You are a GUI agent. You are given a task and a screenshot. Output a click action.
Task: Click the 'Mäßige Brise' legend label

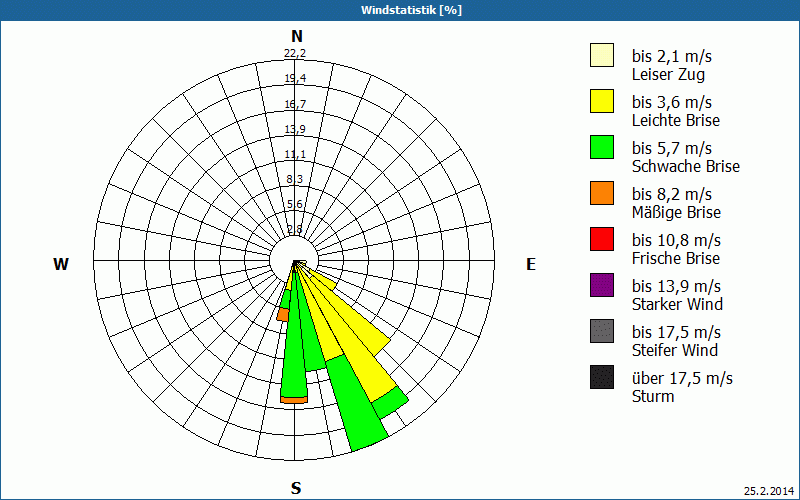pos(677,212)
